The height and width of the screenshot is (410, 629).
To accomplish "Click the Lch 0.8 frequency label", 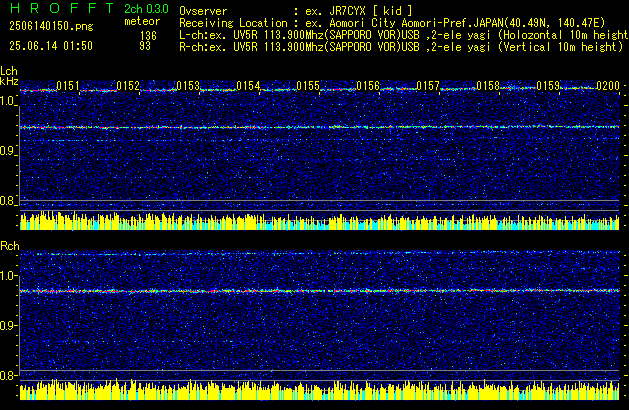I will [8, 201].
